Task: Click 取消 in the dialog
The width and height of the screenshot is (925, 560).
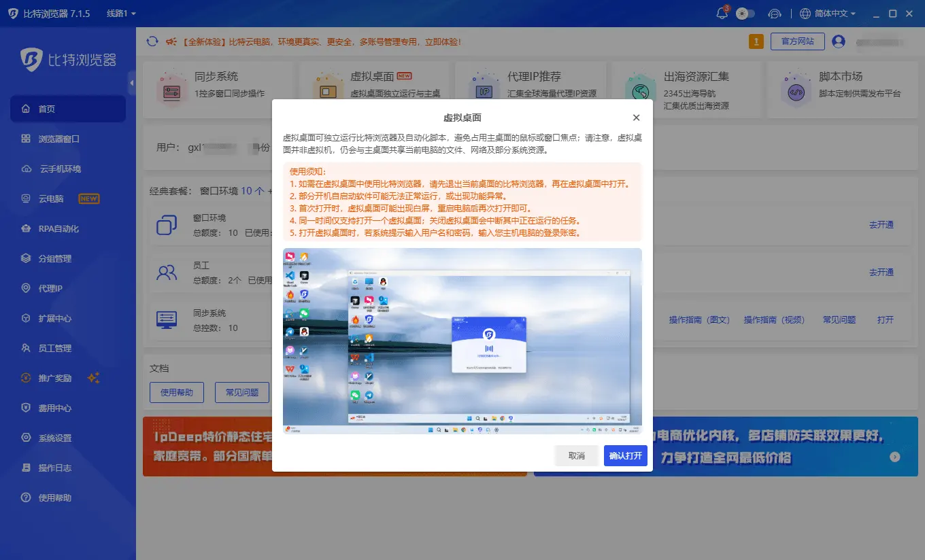Action: coord(577,456)
